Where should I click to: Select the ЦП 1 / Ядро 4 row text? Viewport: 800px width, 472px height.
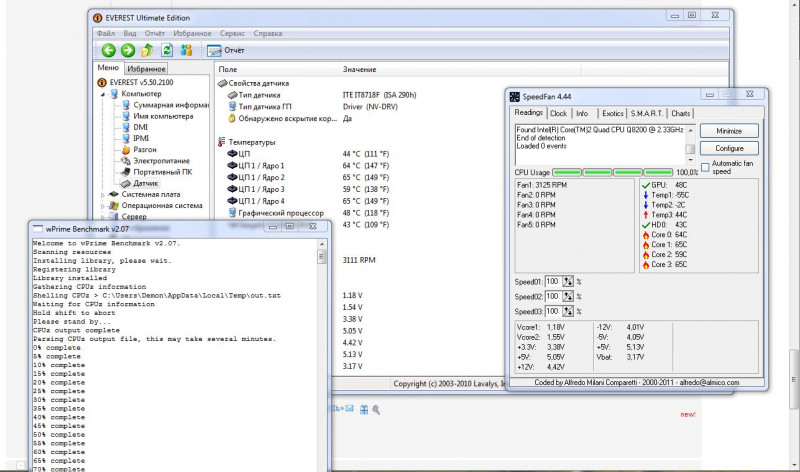coord(261,201)
